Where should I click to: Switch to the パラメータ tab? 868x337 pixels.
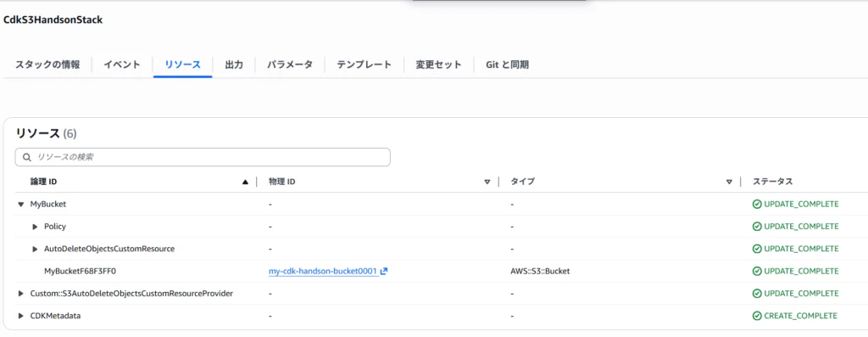(290, 65)
